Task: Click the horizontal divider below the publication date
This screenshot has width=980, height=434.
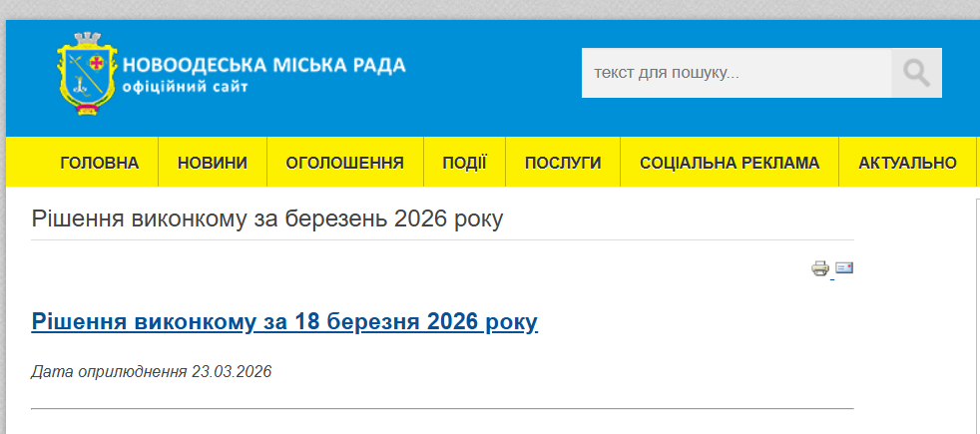Action: (x=442, y=408)
